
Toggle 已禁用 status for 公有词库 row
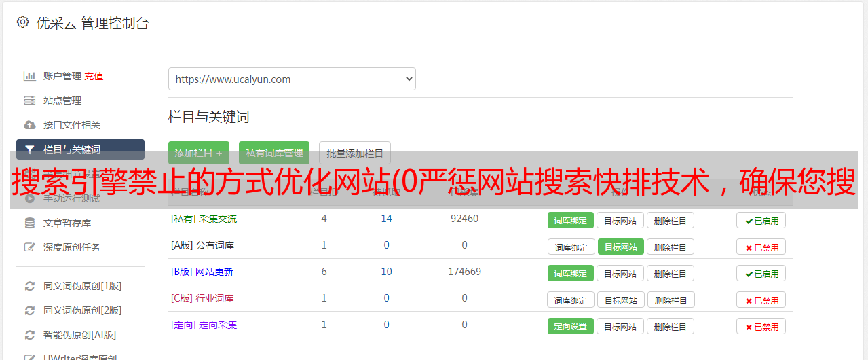761,247
